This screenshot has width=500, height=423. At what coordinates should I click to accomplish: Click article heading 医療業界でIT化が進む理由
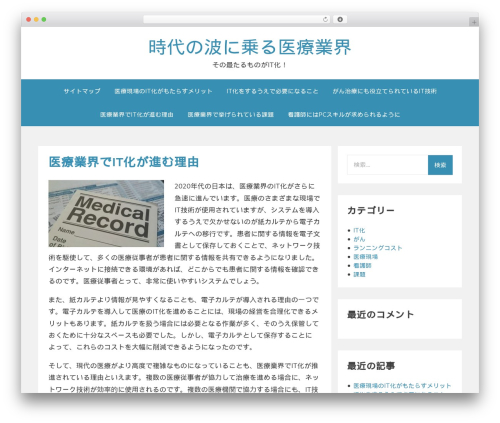pyautogui.click(x=124, y=162)
